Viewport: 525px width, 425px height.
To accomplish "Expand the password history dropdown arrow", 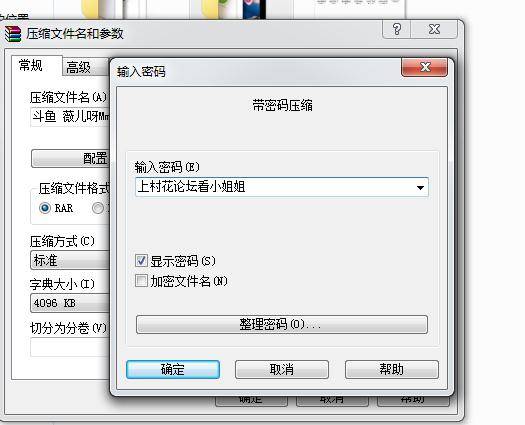I will pos(421,188).
